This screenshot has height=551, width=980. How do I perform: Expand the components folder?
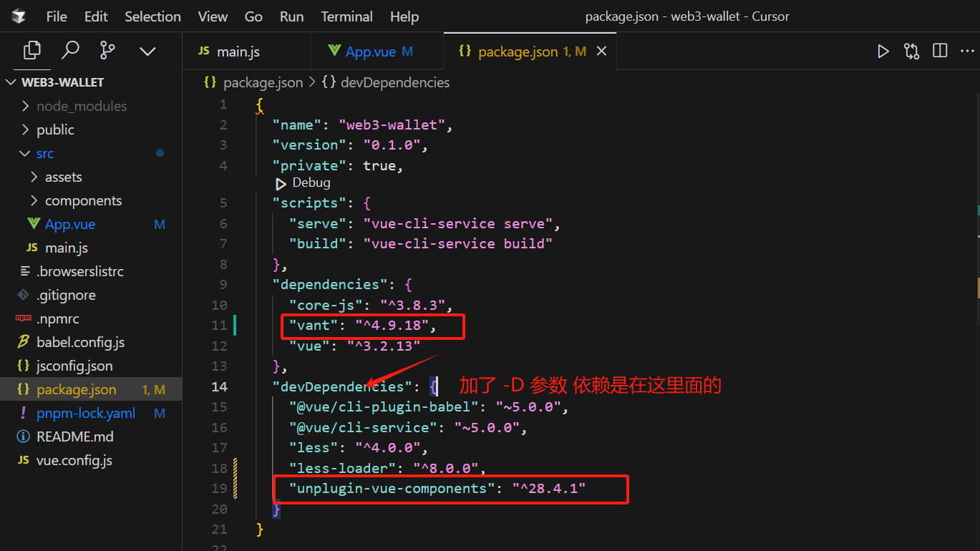click(x=91, y=200)
